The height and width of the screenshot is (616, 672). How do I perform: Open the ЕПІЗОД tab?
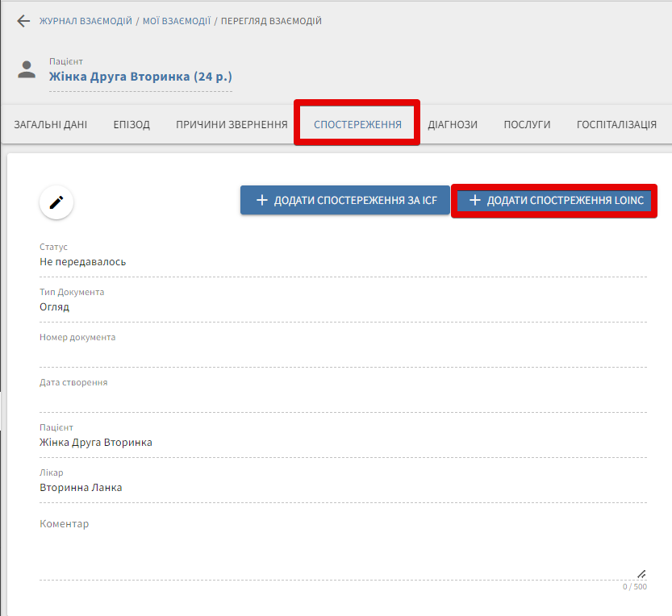click(x=131, y=124)
